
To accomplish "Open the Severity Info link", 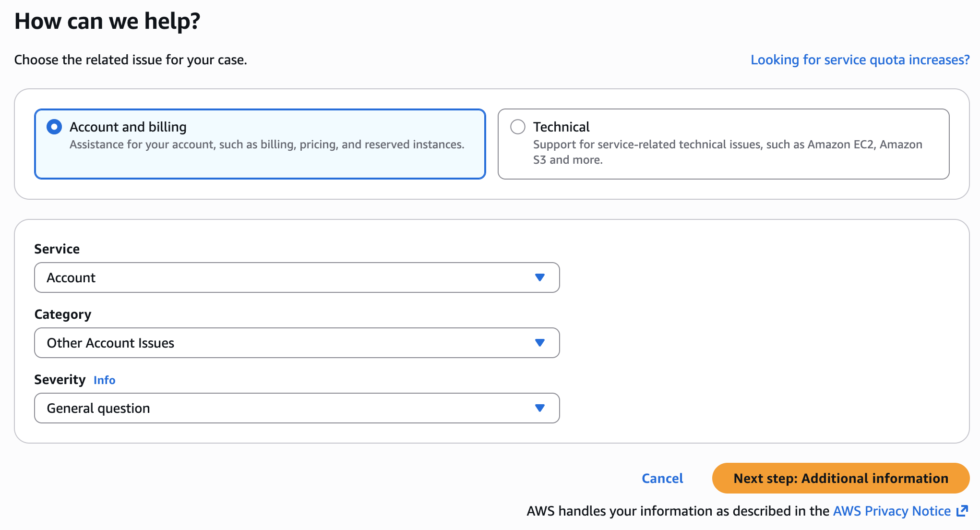I will tap(104, 380).
